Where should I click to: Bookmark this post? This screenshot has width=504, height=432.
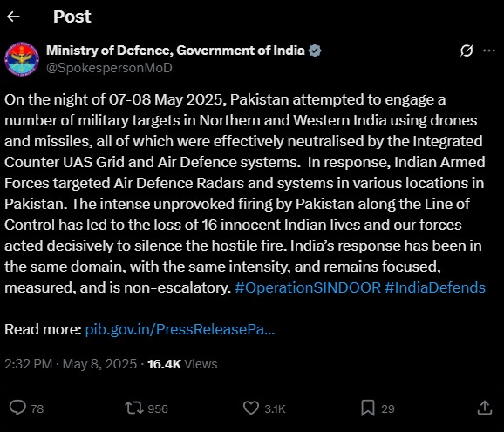[368, 408]
